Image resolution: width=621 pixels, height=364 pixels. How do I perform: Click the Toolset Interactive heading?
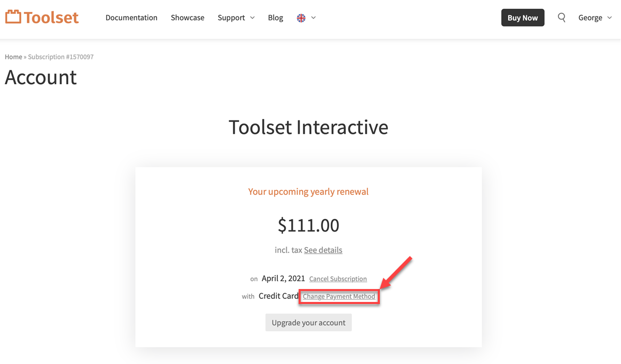308,127
